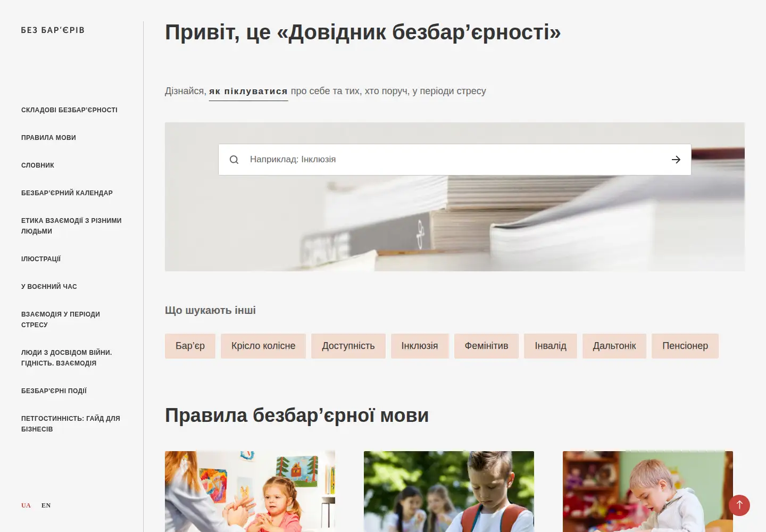
Task: Click the Дальтонік tag
Action: (614, 346)
